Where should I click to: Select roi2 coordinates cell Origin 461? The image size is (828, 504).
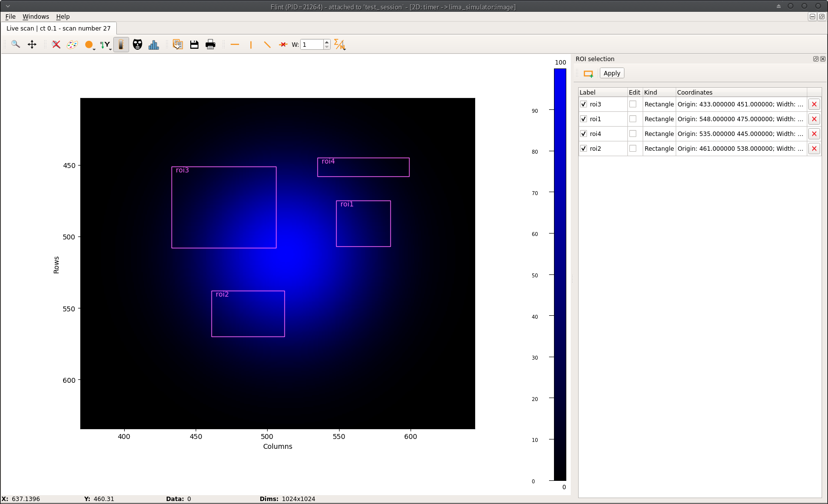(x=741, y=148)
